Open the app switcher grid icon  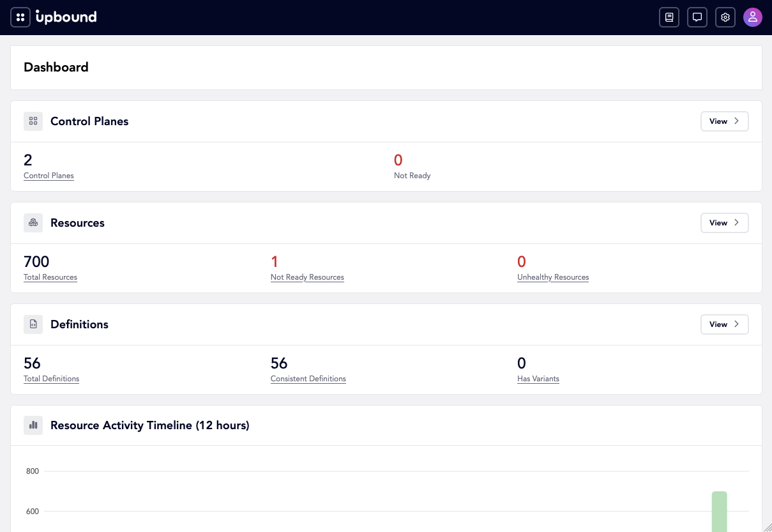click(20, 17)
